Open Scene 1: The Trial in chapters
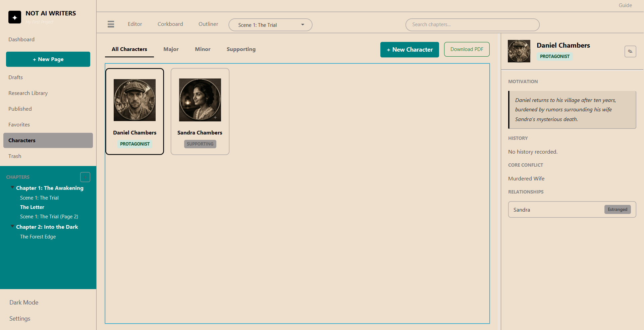Viewport: 644px width, 330px height. 39,198
